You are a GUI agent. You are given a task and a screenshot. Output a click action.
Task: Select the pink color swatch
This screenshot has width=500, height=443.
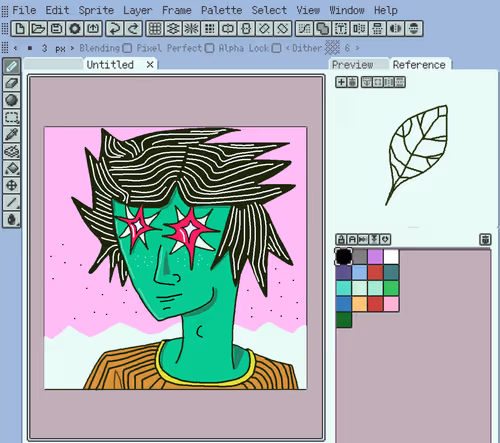pyautogui.click(x=391, y=304)
